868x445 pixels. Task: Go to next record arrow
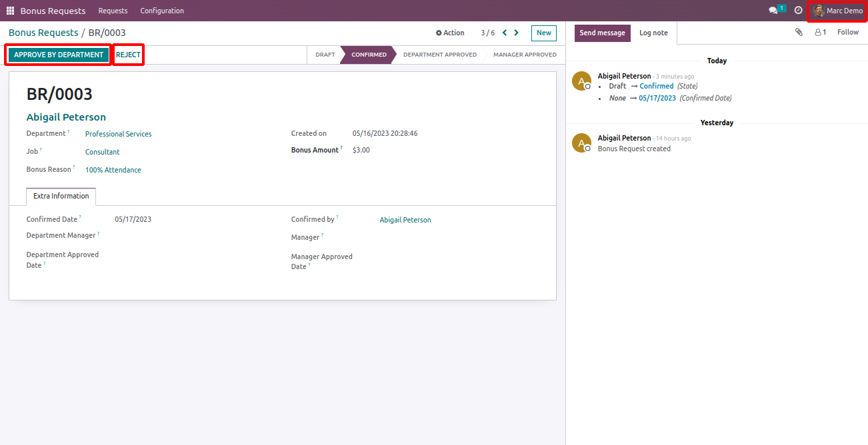(516, 33)
